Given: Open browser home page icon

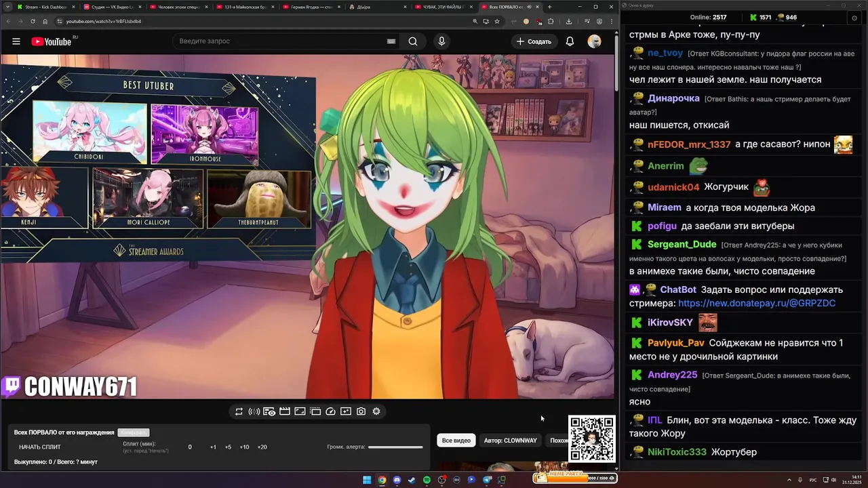Looking at the screenshot, I should coord(45,21).
